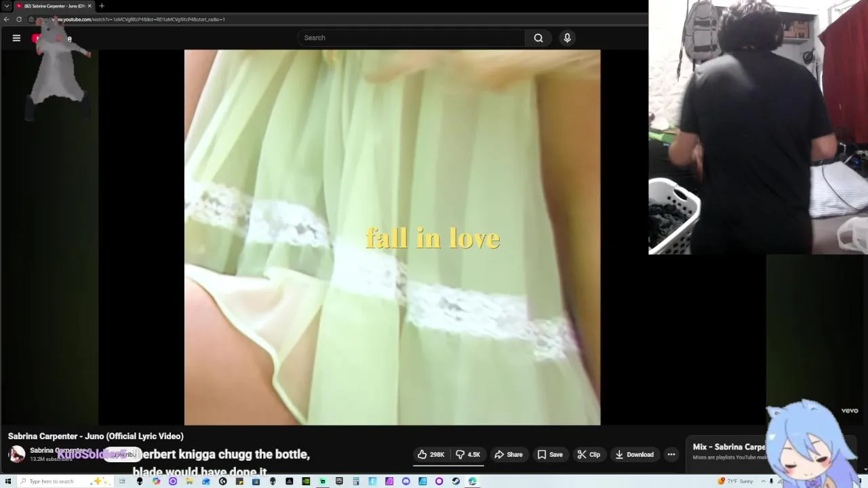Go back with the browser arrow

click(x=7, y=19)
